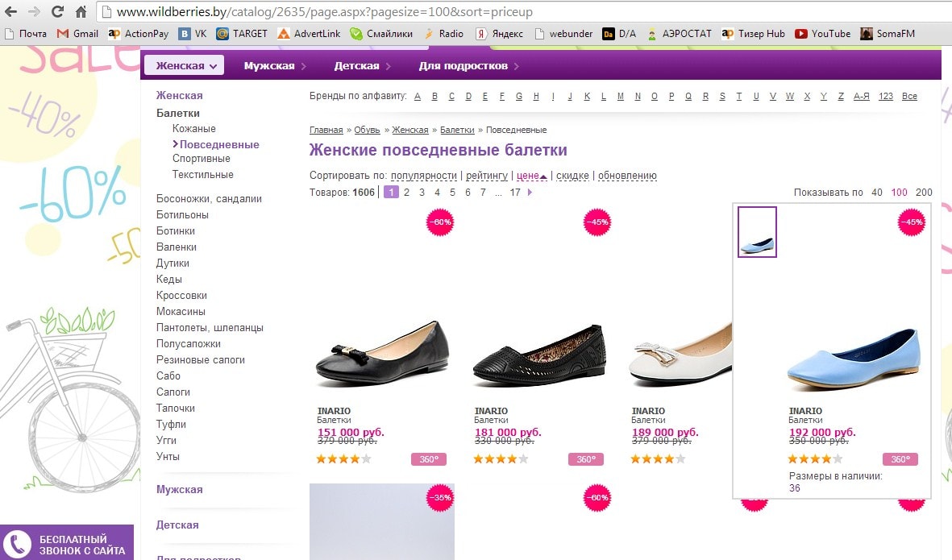Select Кроссовки in the sidebar categories
The image size is (952, 560).
[x=181, y=295]
